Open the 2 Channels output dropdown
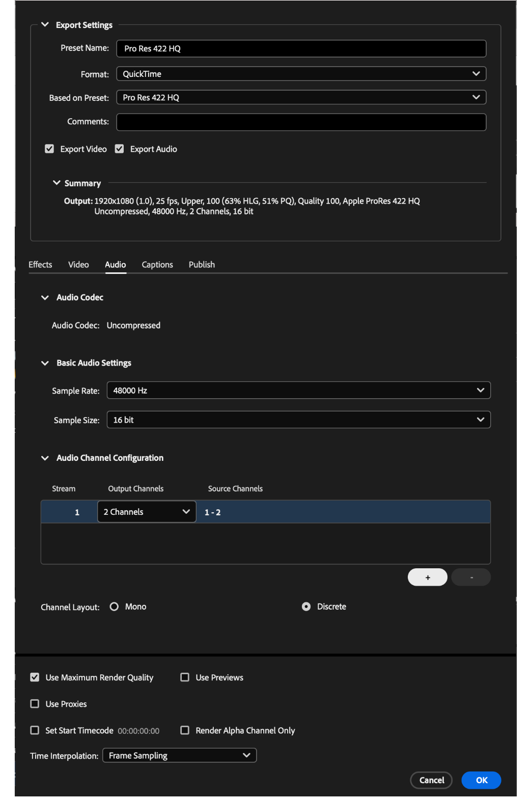Image resolution: width=532 pixels, height=801 pixels. (147, 512)
